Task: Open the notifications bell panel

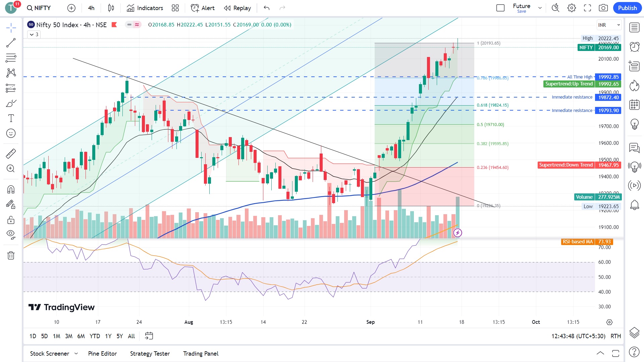Action: (634, 205)
